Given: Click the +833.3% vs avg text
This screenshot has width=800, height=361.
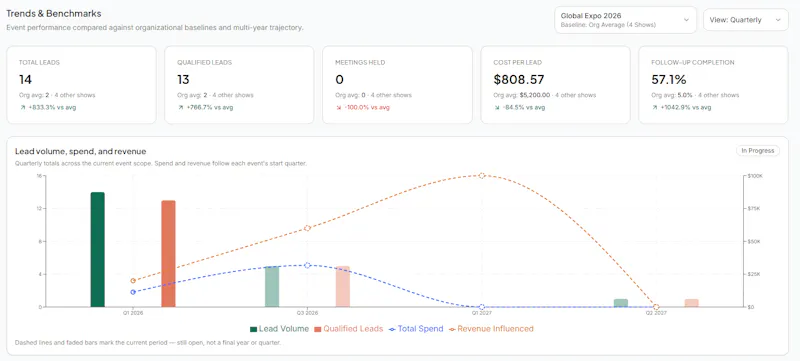Looking at the screenshot, I should pos(52,108).
